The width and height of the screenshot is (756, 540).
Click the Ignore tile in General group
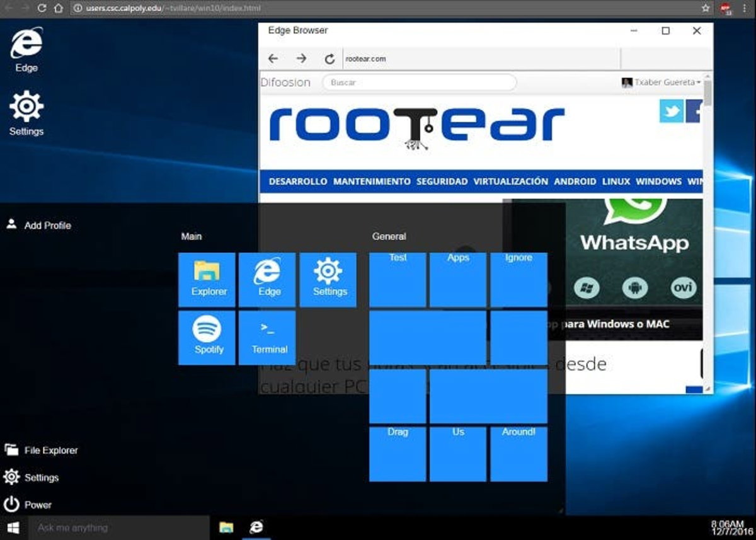[x=518, y=280]
